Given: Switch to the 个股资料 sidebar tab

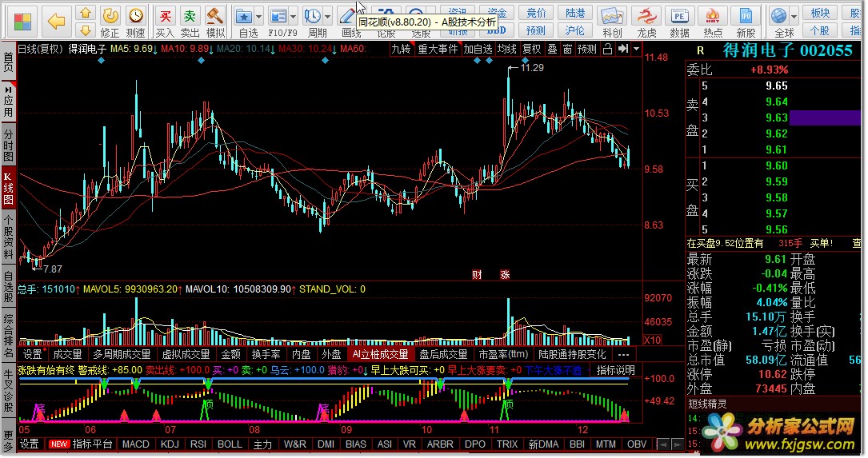Looking at the screenshot, I should [8, 238].
